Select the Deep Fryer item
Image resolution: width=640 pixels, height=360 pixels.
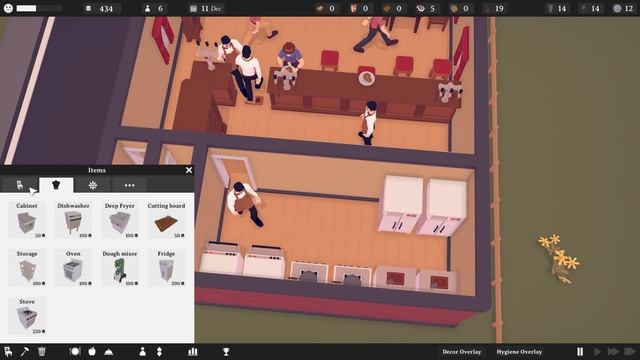(x=120, y=220)
